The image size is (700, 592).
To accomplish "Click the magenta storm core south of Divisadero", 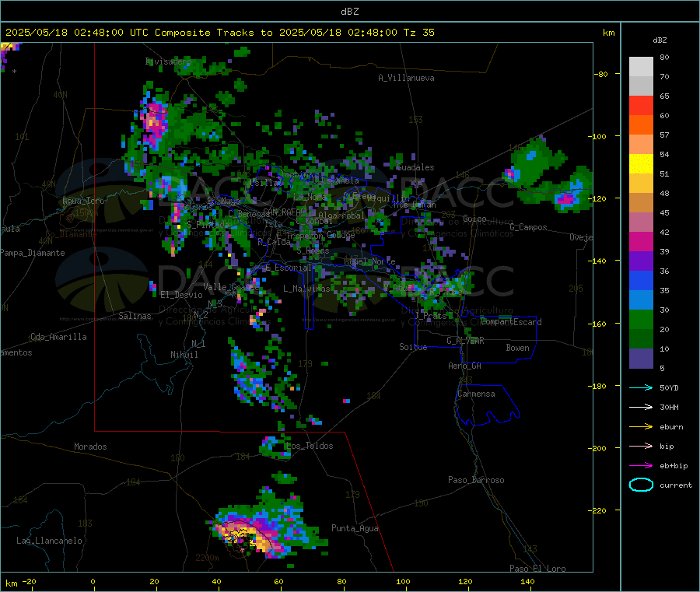I will pos(154,122).
